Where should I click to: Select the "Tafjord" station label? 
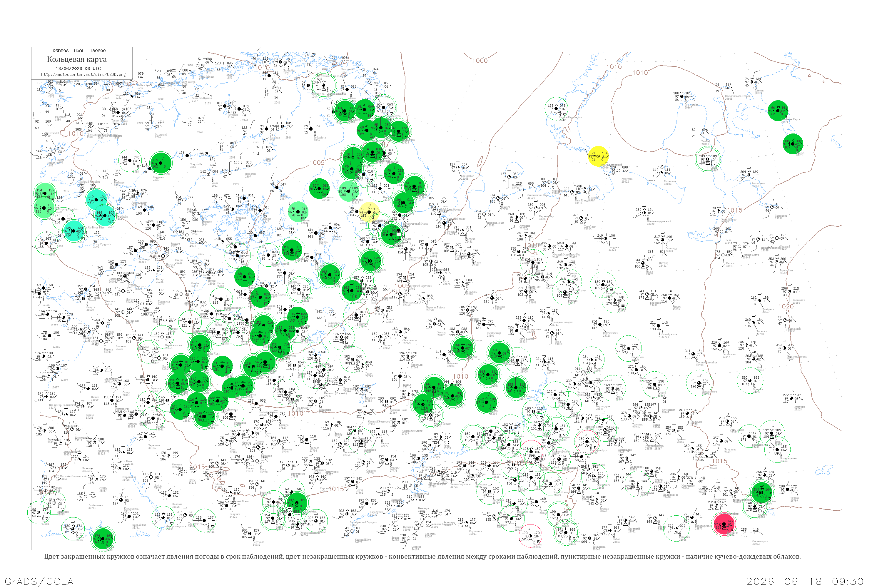point(90,96)
